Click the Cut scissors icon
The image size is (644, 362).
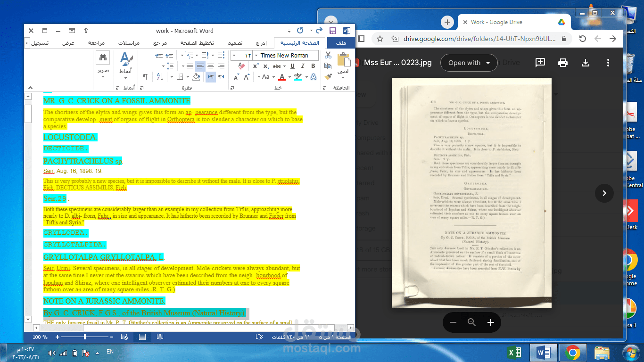(328, 56)
